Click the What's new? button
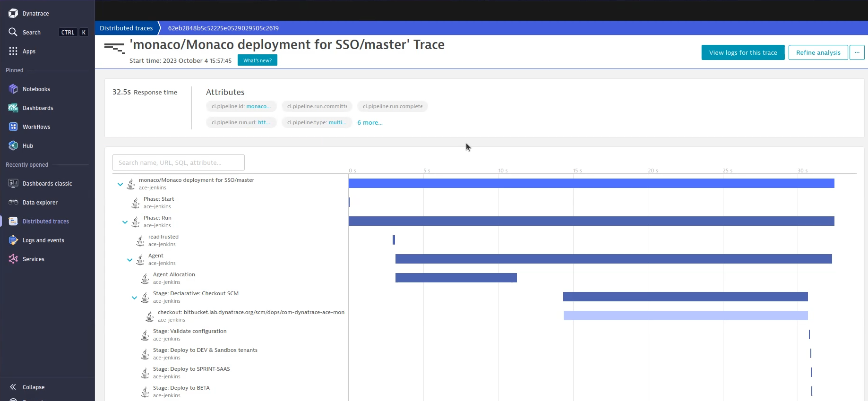This screenshot has width=868, height=401. click(258, 60)
